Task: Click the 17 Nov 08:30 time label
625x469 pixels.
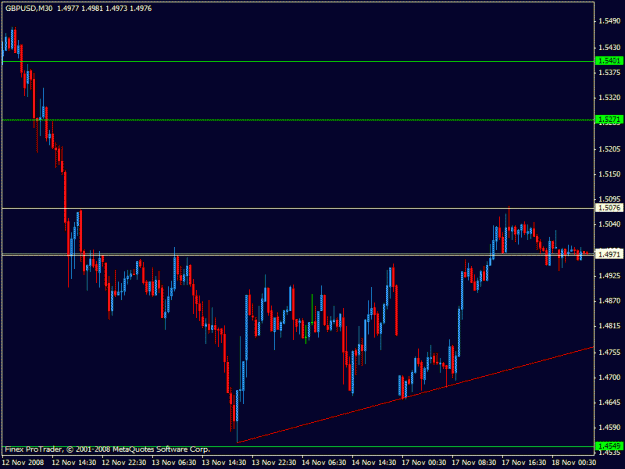Action: click(474, 462)
